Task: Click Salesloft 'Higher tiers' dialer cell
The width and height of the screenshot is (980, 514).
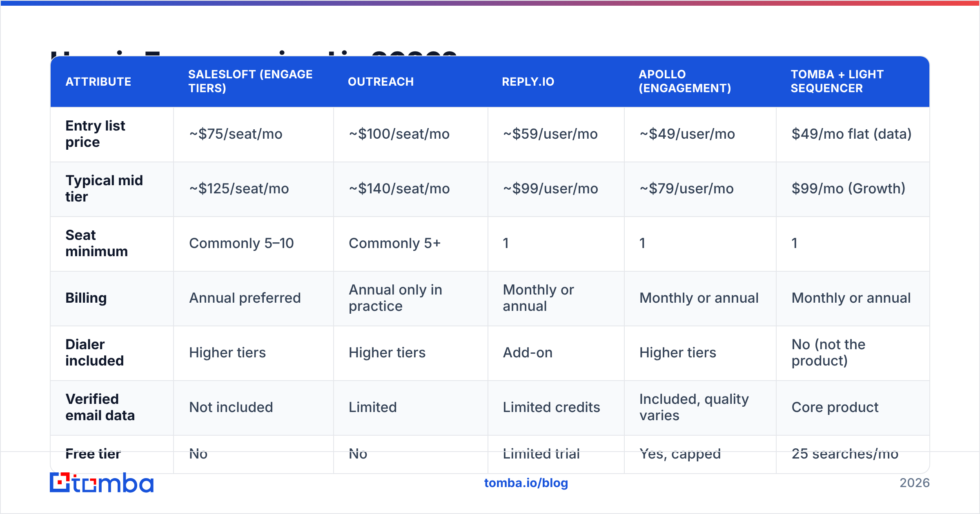Action: coord(227,352)
